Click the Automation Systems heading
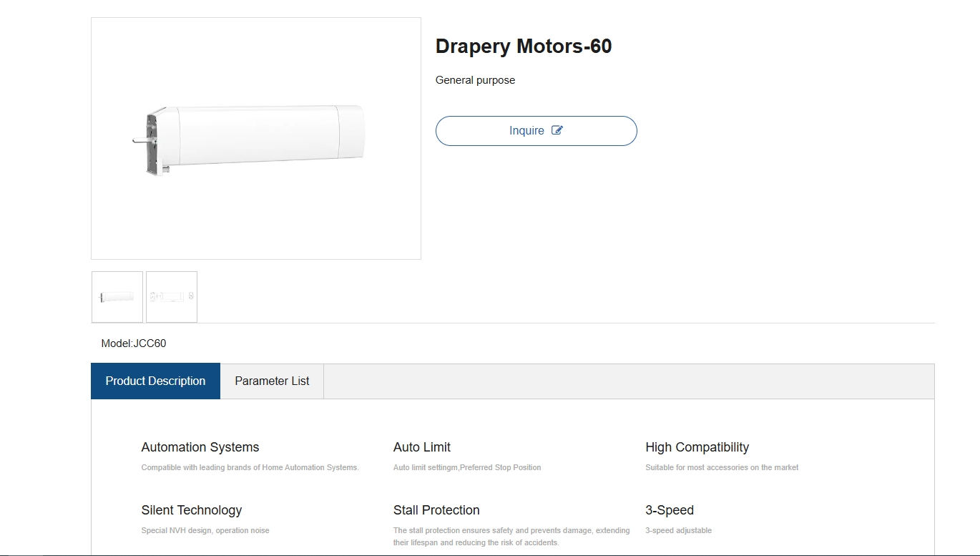 (x=200, y=447)
